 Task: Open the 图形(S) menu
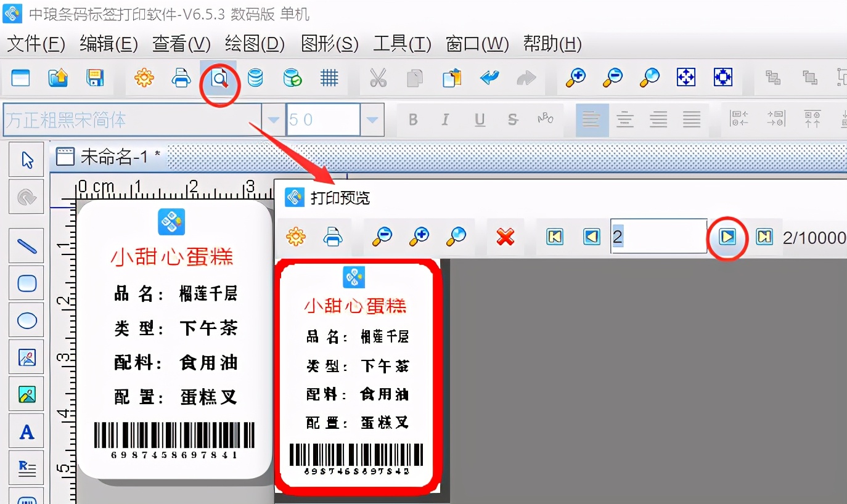click(330, 44)
